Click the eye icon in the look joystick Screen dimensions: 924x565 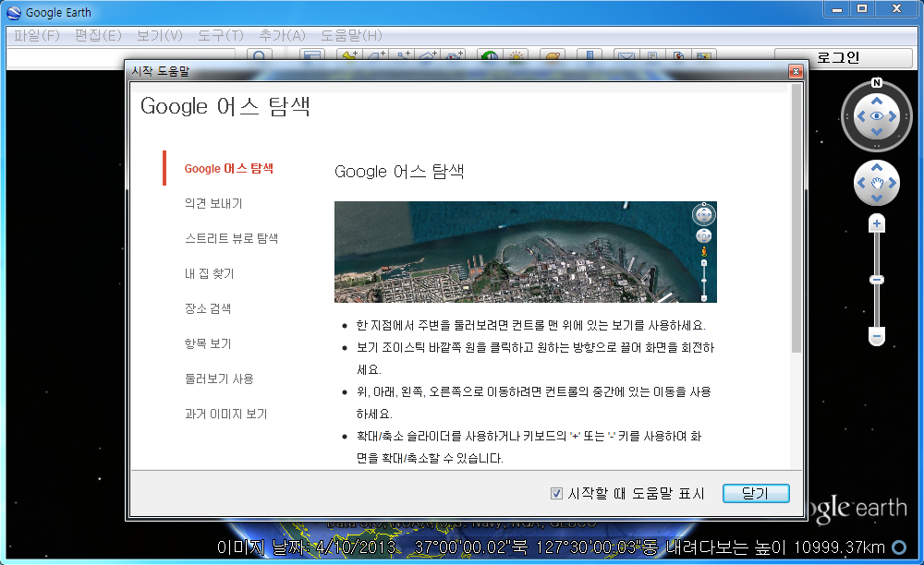(x=877, y=116)
